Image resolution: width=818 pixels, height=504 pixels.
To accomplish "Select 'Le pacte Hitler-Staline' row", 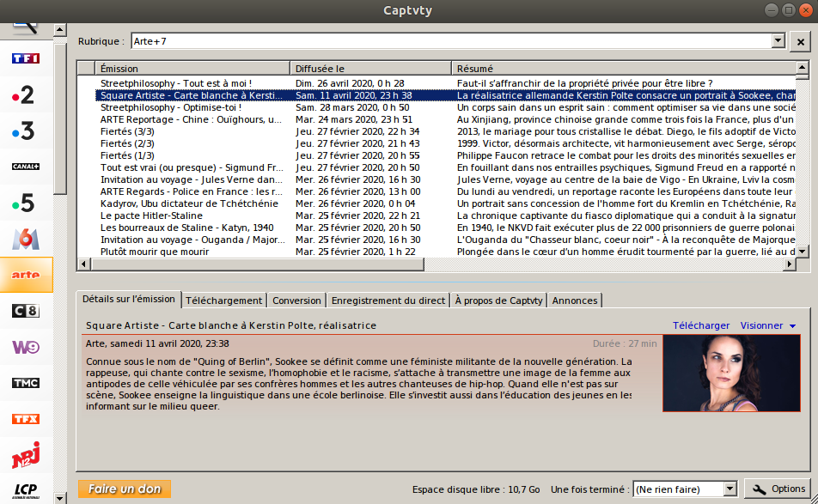I will tap(436, 216).
